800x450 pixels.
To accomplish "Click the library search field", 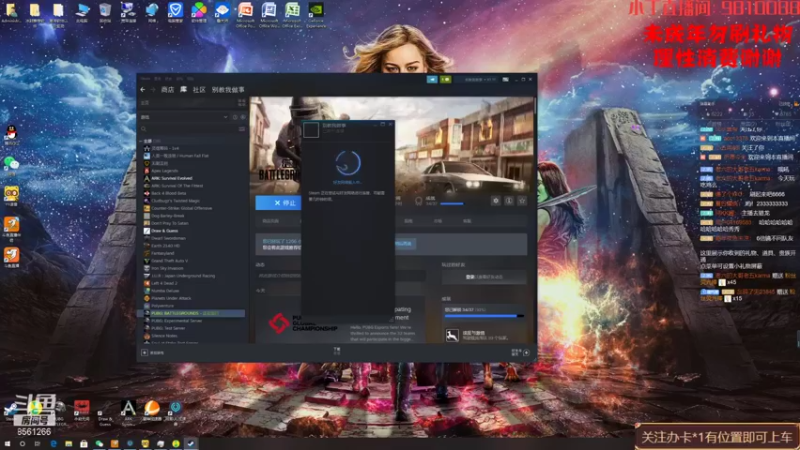I will [188, 129].
